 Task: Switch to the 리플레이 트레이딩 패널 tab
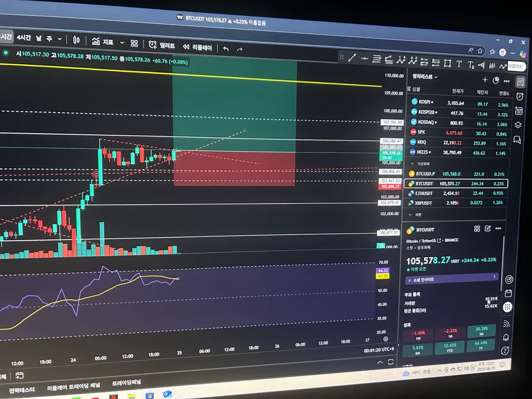[74, 386]
